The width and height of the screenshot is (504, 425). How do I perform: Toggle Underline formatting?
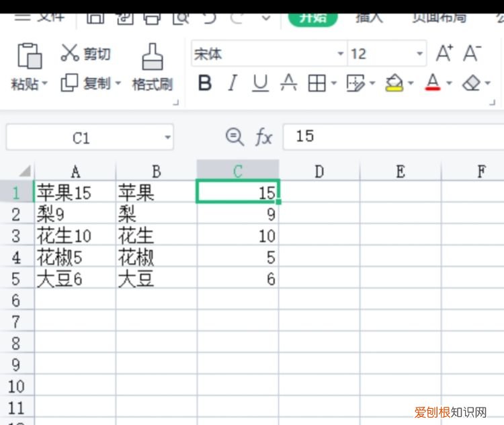[x=260, y=83]
